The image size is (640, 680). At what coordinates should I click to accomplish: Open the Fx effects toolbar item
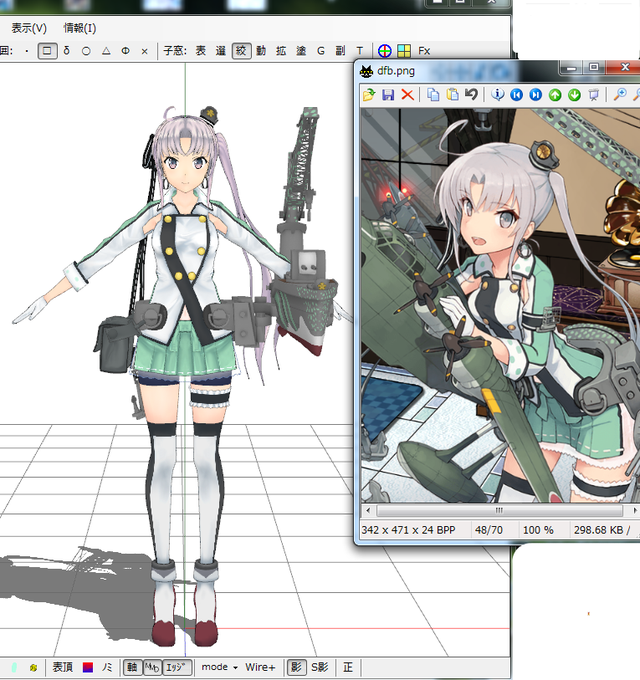[424, 51]
